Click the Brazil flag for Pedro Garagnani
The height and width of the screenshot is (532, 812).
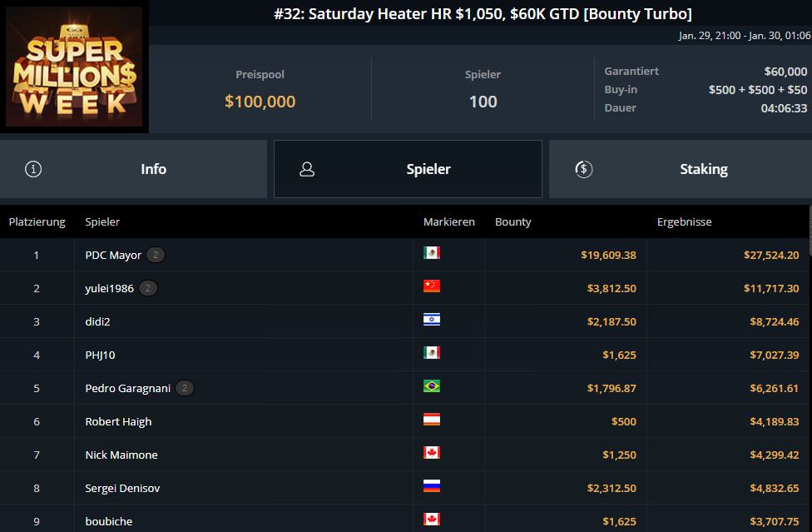431,386
